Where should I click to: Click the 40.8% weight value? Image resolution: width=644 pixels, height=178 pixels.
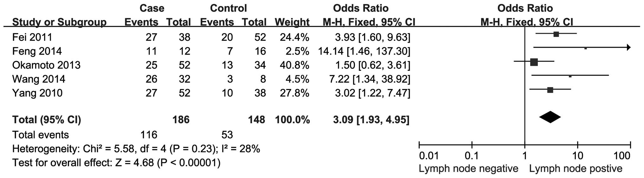(294, 65)
